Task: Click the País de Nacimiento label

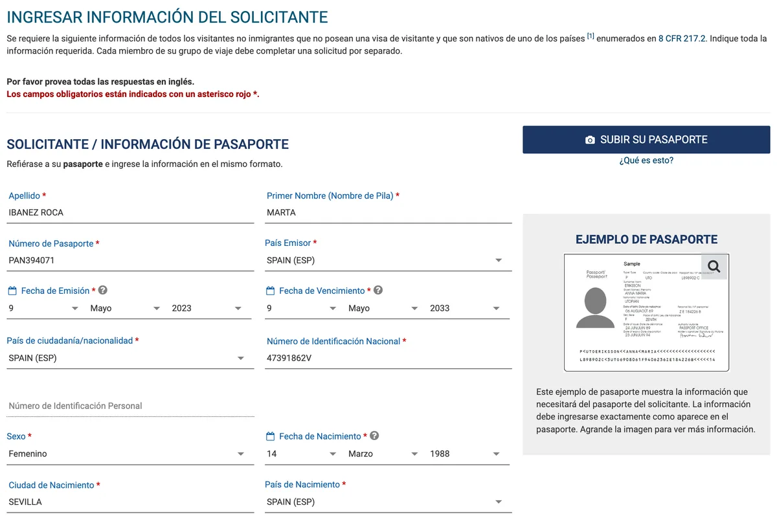Action: point(302,484)
